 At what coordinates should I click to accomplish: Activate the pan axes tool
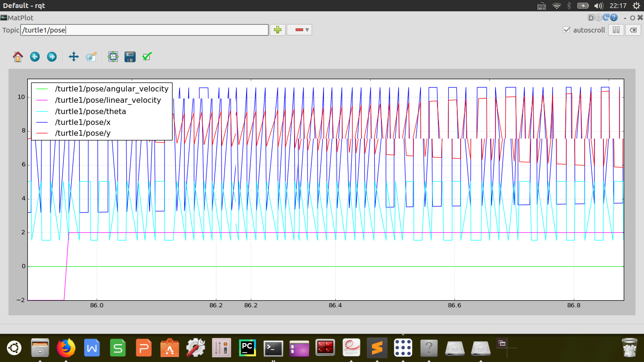[x=74, y=57]
